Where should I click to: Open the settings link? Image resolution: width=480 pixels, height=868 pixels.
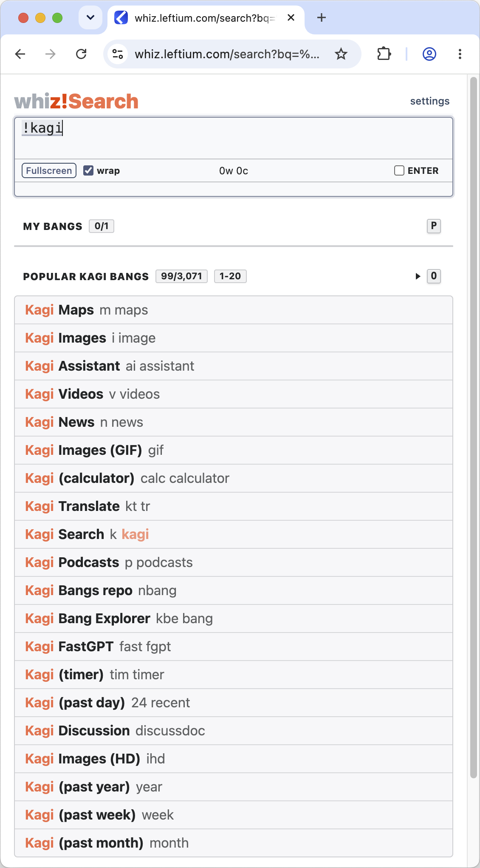(429, 101)
